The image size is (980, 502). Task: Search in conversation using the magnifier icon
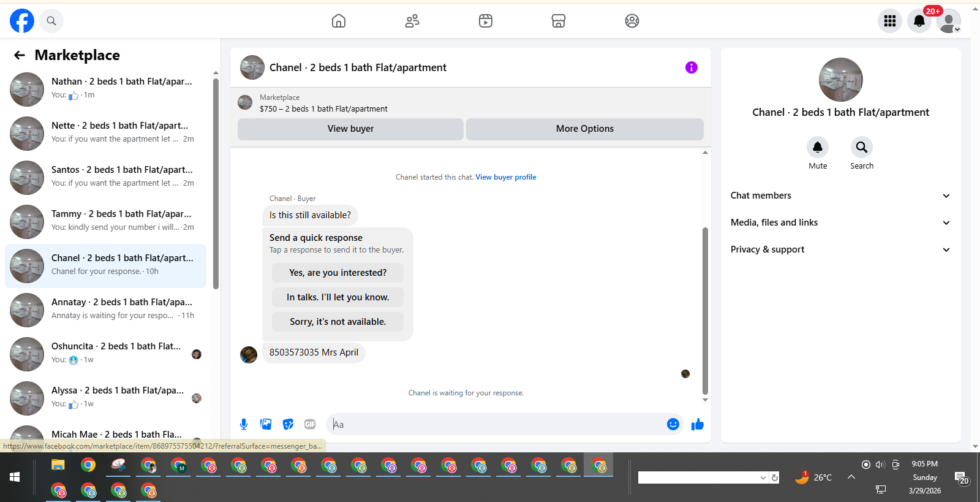pyautogui.click(x=862, y=147)
